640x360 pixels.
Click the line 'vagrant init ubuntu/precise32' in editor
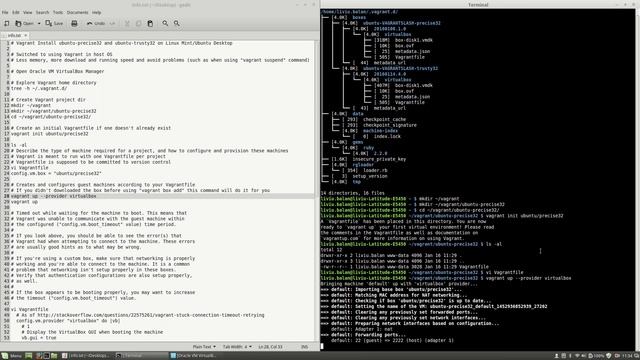[x=49, y=133]
